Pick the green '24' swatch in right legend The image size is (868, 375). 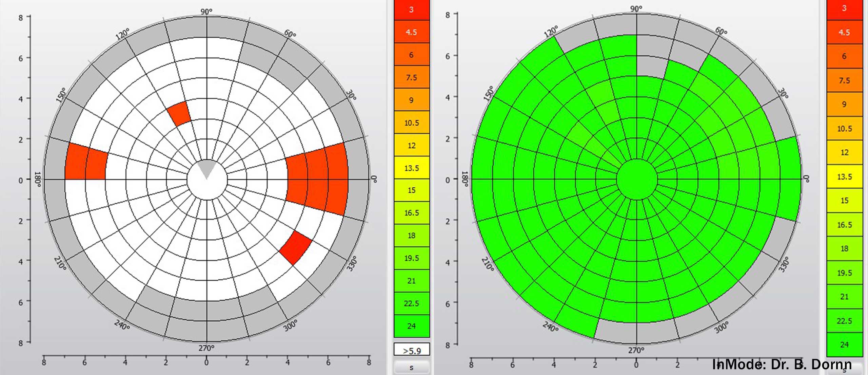click(844, 344)
